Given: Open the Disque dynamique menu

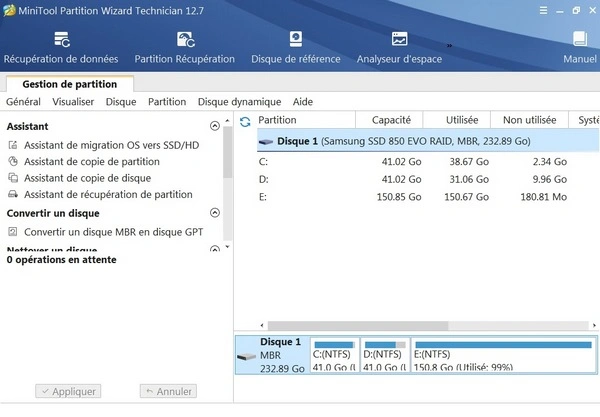Looking at the screenshot, I should 239,102.
